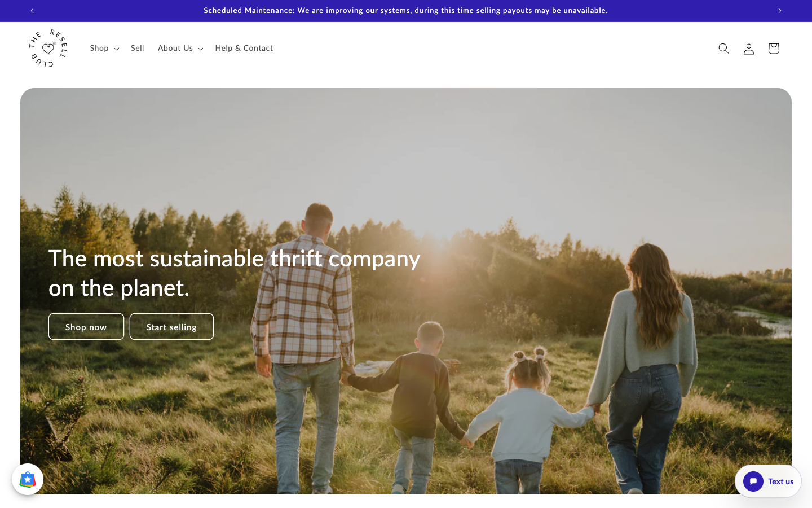Expand the Shop dropdown menu
812x508 pixels.
click(104, 48)
